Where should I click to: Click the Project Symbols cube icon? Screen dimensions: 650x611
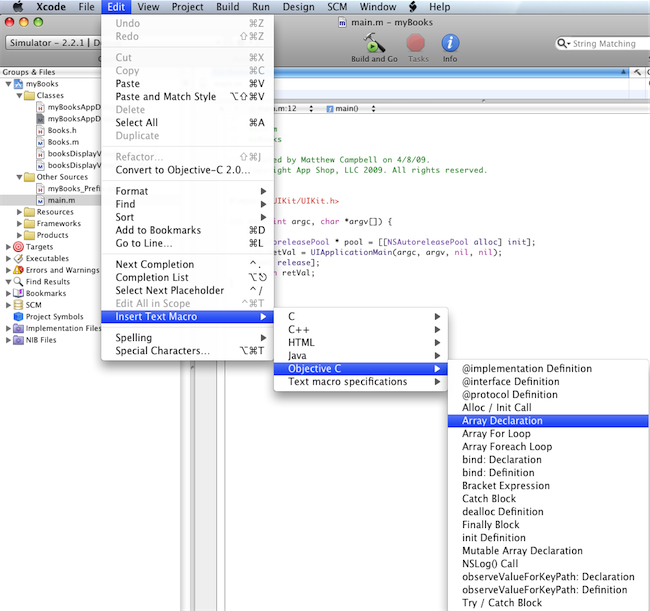(x=18, y=316)
